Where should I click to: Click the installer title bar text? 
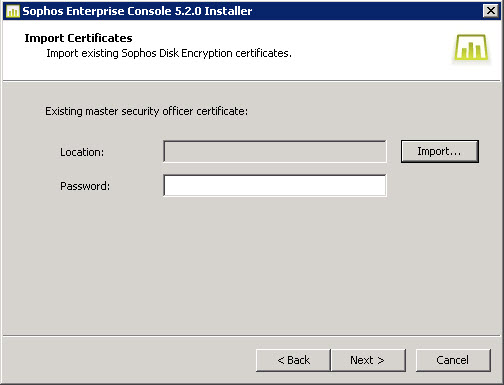tap(137, 11)
